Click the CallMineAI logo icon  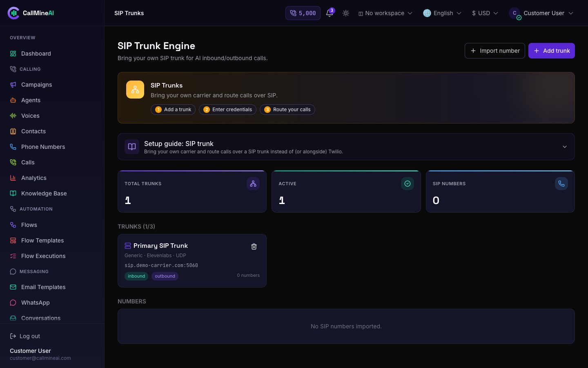(x=13, y=13)
